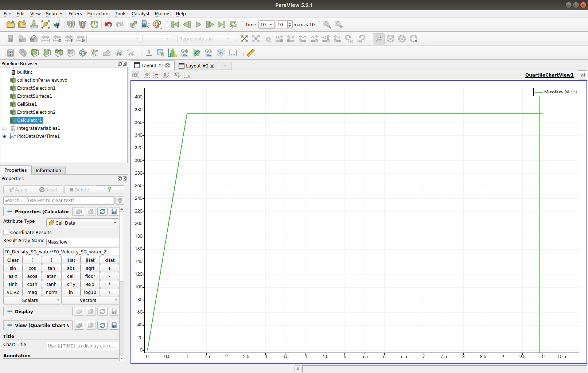Click the Redo arrow icon
Image resolution: width=588 pixels, height=373 pixels.
point(120,24)
